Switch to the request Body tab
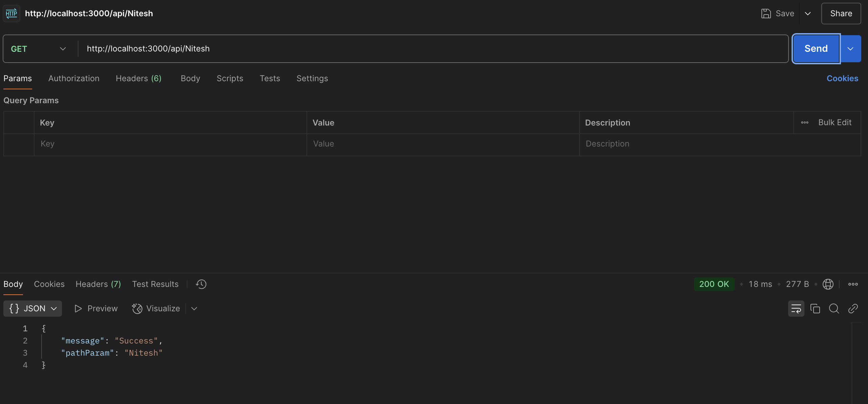The image size is (868, 404). point(190,78)
